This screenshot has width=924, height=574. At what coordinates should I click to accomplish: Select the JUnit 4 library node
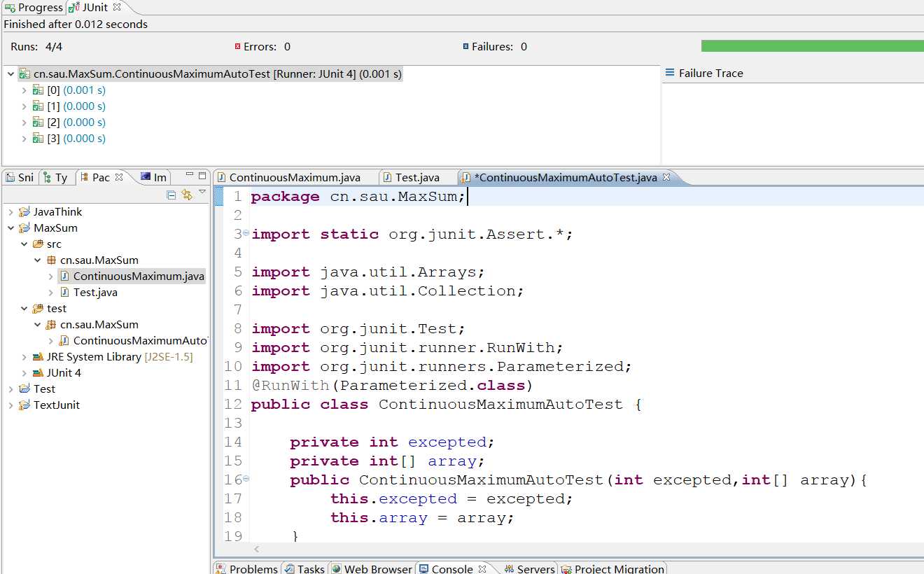point(64,372)
